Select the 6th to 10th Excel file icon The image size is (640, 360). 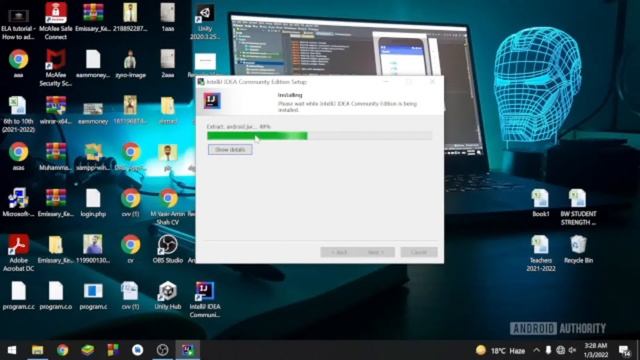tap(18, 114)
